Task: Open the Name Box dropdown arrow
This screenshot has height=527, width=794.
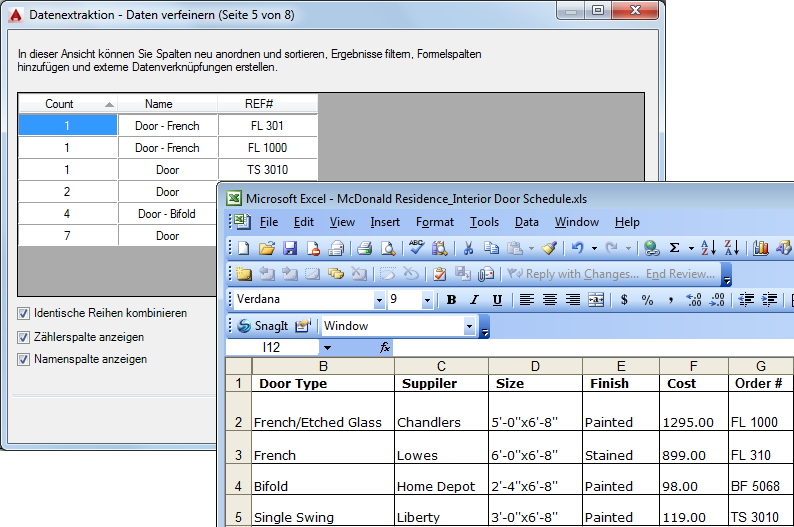Action: [x=327, y=348]
